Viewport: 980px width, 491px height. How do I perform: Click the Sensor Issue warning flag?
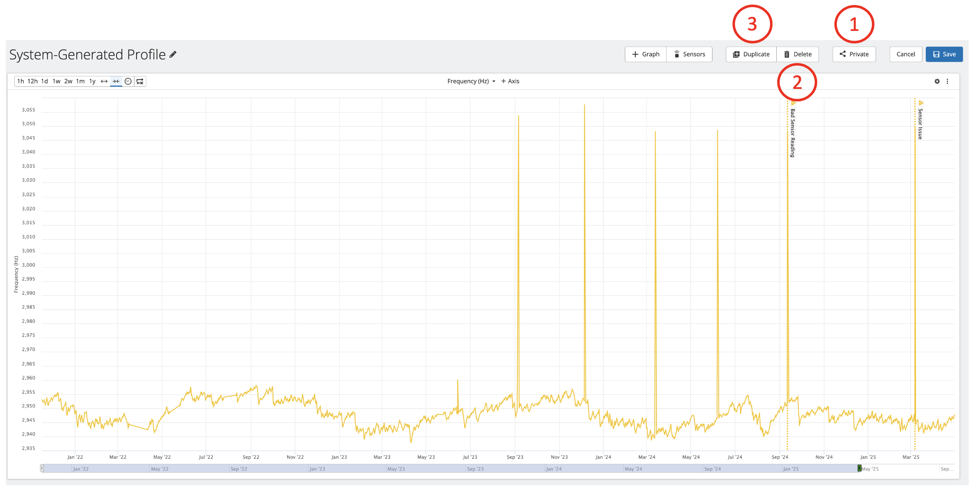[921, 103]
